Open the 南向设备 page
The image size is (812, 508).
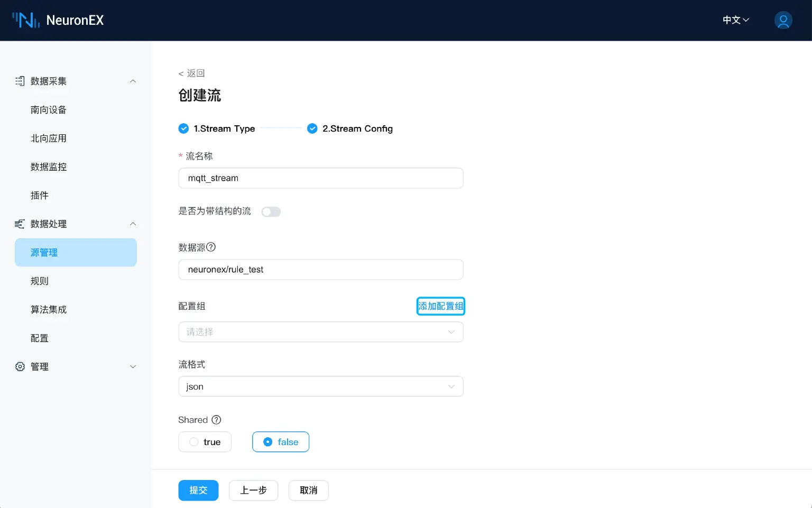pyautogui.click(x=48, y=109)
